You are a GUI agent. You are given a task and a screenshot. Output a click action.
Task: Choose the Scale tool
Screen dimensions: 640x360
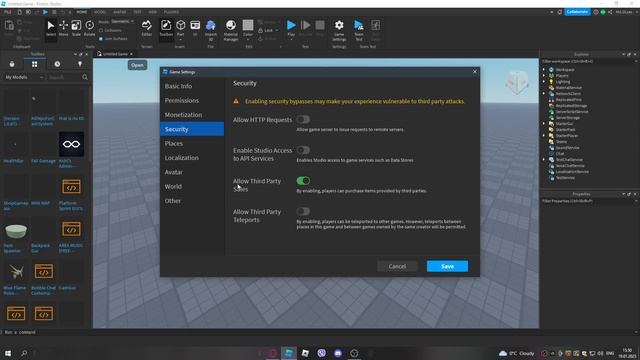pyautogui.click(x=76, y=28)
